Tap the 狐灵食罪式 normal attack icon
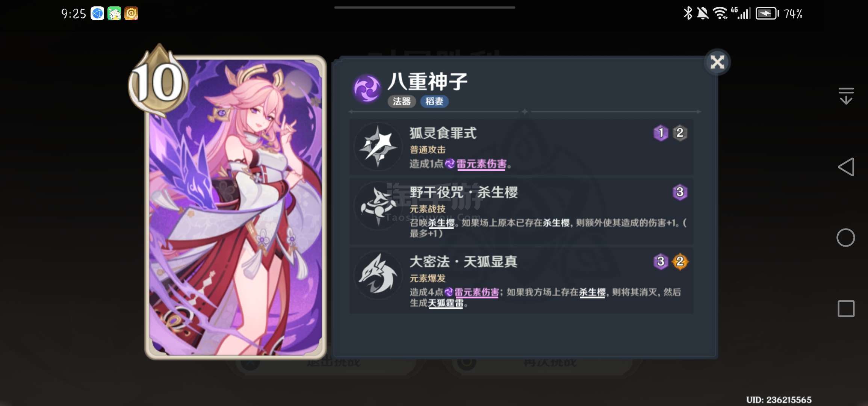Screen dimensions: 868x406 [378, 147]
